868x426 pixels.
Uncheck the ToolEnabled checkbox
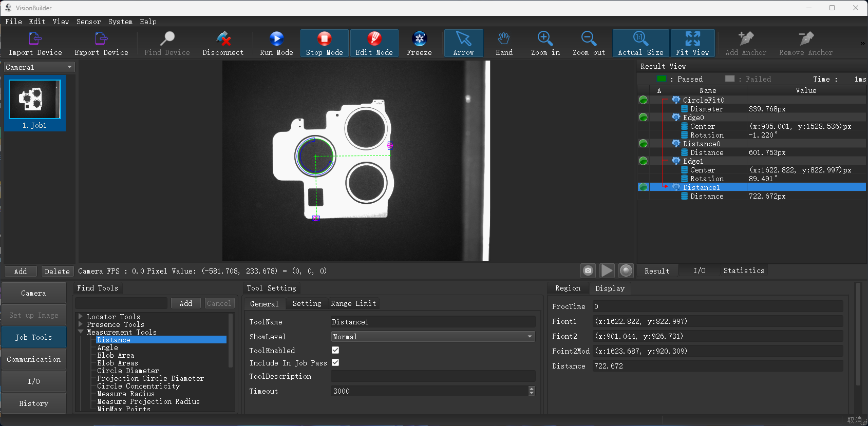point(335,350)
